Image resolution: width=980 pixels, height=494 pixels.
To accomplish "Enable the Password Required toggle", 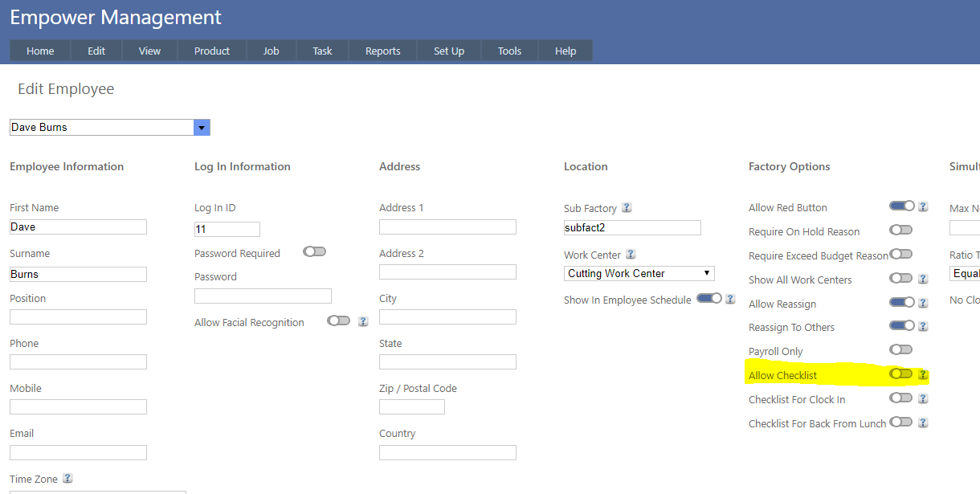I will point(314,252).
